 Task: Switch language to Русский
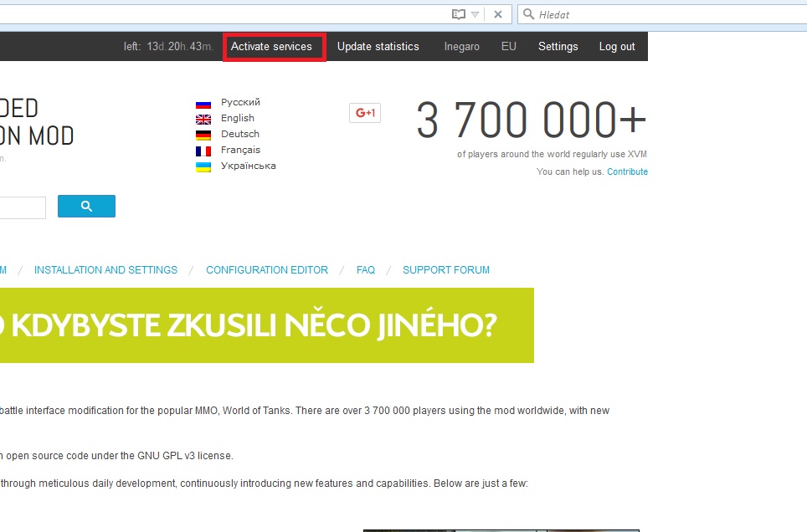coord(240,102)
